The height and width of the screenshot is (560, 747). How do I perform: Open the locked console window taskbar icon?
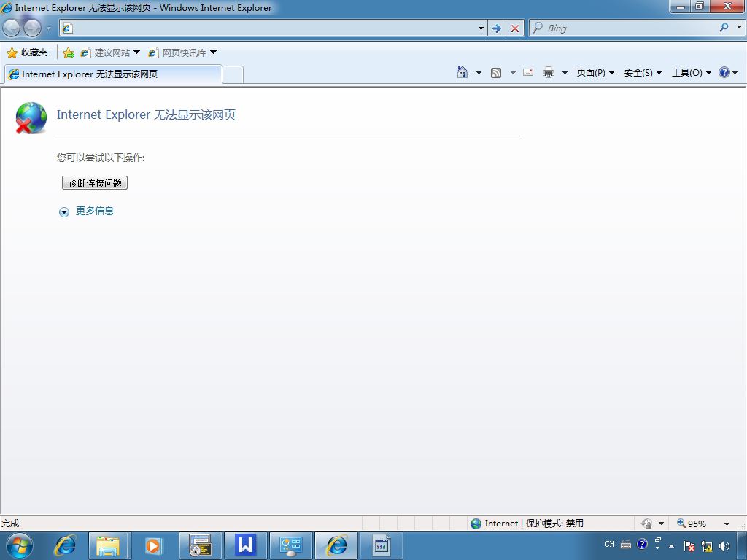[x=201, y=545]
